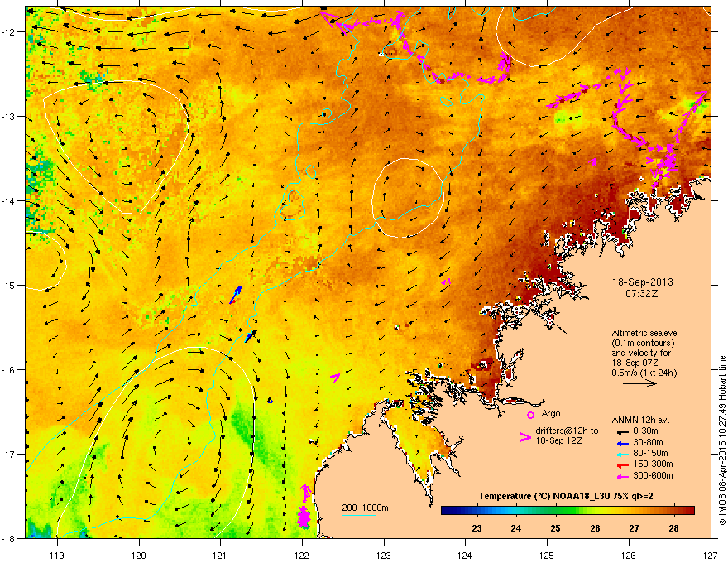Click the small blue triangle marker near 121.6E 16.4S
The width and height of the screenshot is (728, 563).
tap(271, 401)
